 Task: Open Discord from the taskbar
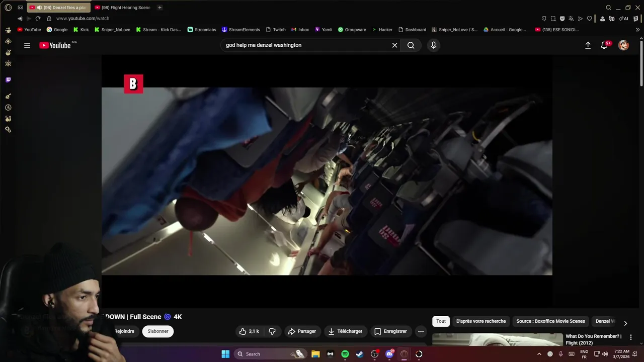point(389,354)
